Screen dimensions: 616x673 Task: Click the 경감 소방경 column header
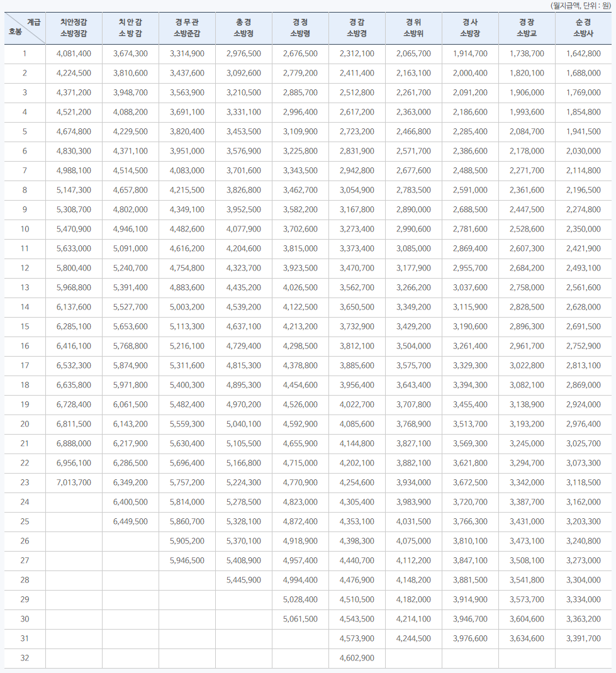tap(357, 28)
